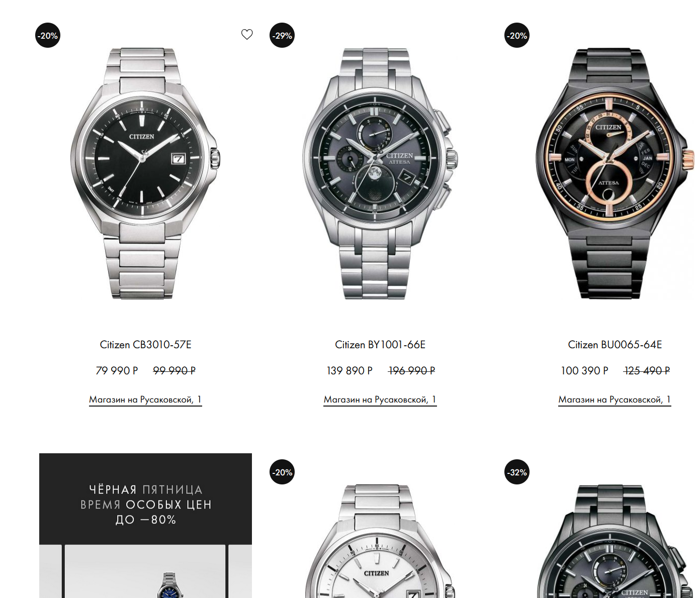Open the Black Friday promo banner
The image size is (700, 598).
(145, 526)
